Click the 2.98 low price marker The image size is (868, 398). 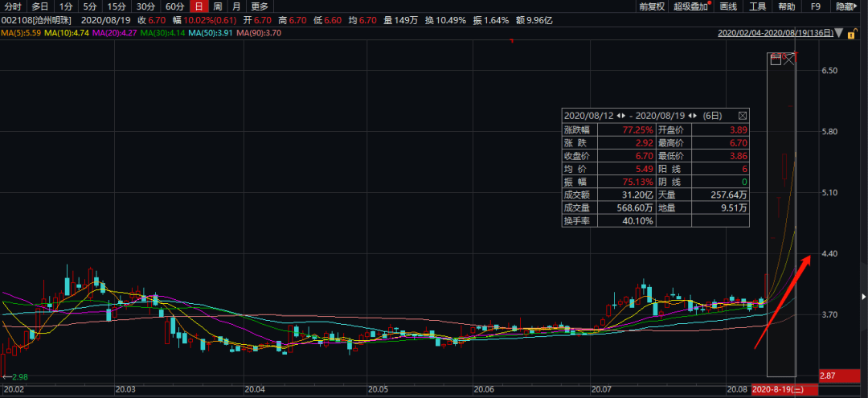click(19, 377)
